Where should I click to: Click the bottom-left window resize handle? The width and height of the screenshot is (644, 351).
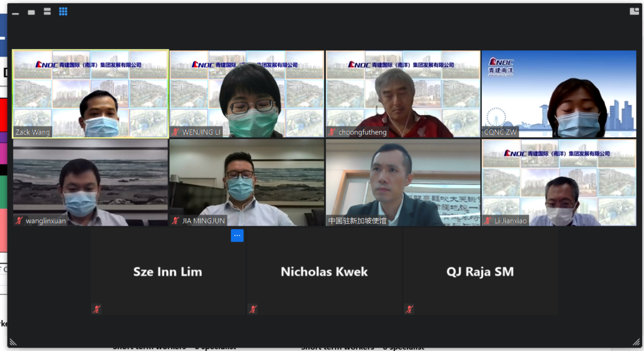[x=12, y=342]
